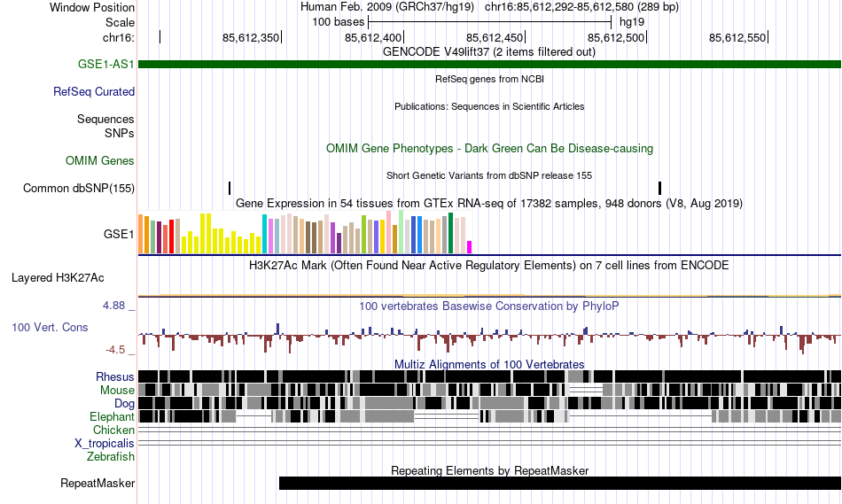842x504 pixels.
Task: Click the GTEx Gene Expression track title
Action: (489, 204)
